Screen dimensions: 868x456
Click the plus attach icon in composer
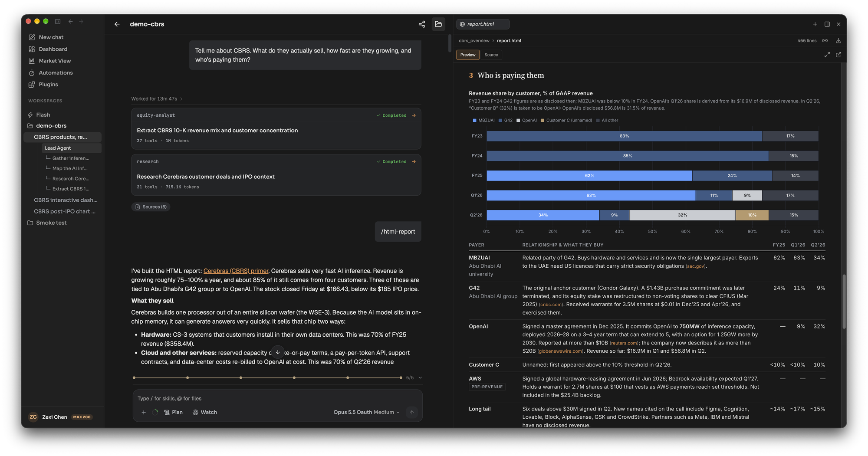coord(144,412)
